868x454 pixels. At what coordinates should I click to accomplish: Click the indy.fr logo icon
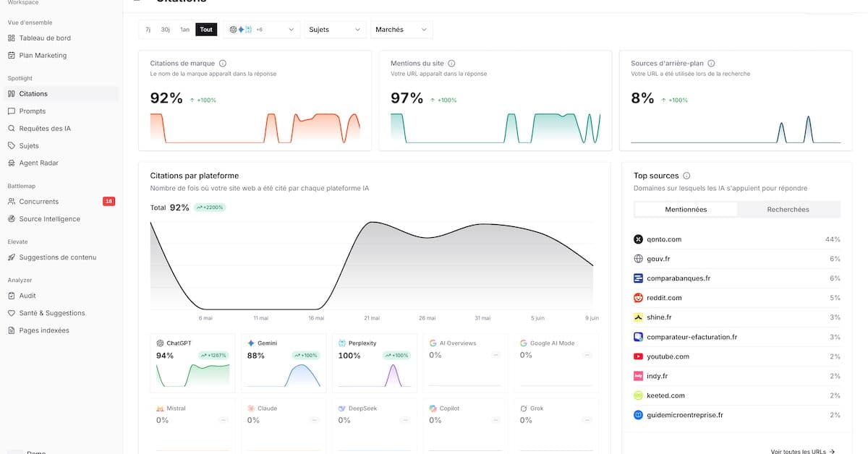pyautogui.click(x=639, y=376)
